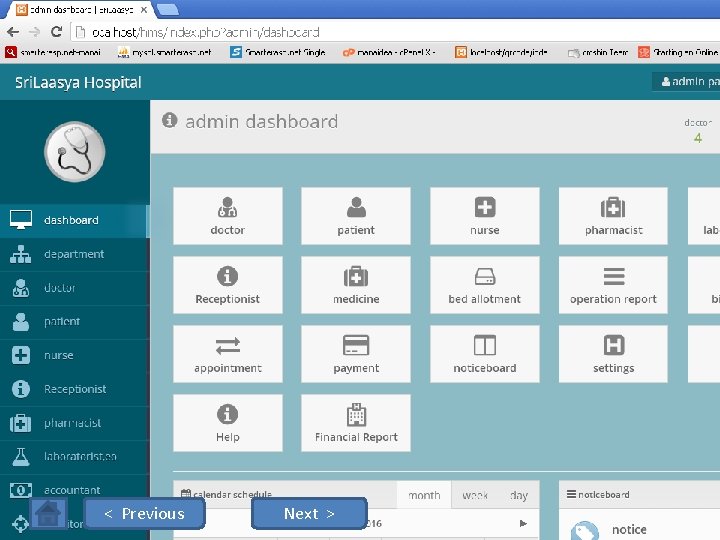Image resolution: width=720 pixels, height=540 pixels.
Task: Open the doctor tile on dashboard
Action: [227, 216]
